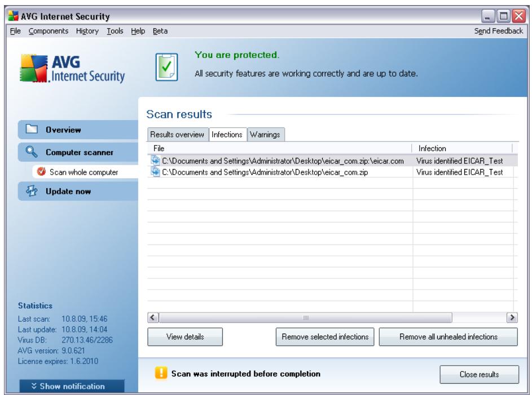Click the Statistics heading
The width and height of the screenshot is (532, 395).
click(35, 305)
